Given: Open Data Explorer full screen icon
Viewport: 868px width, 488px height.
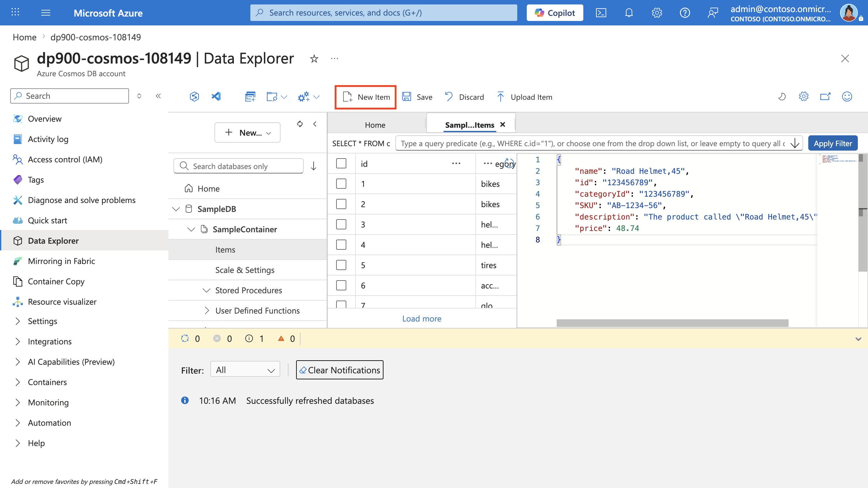Looking at the screenshot, I should (x=825, y=97).
